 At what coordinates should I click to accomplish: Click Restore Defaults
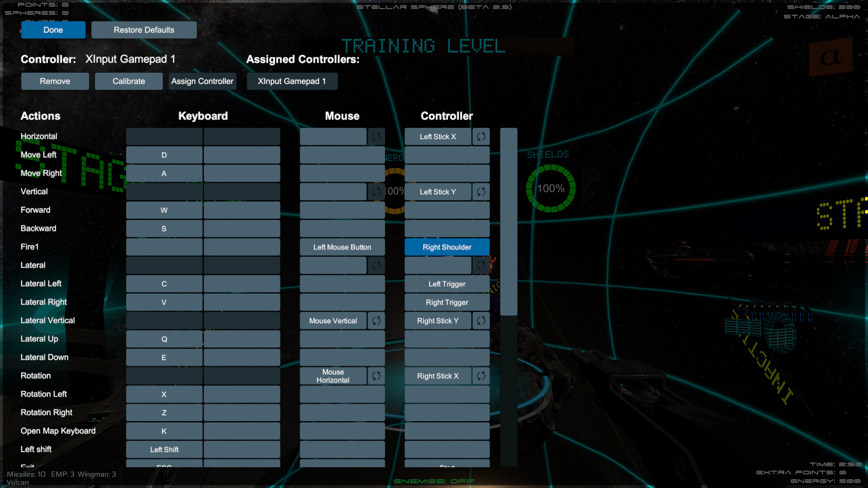point(144,30)
